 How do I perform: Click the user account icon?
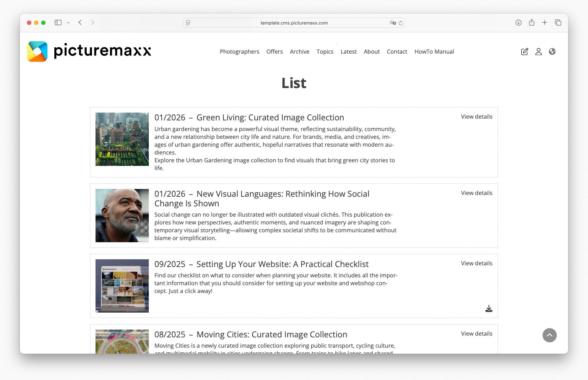click(x=538, y=51)
